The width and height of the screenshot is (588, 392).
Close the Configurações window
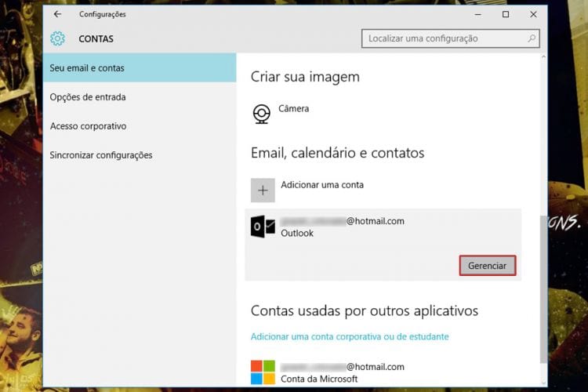point(533,14)
